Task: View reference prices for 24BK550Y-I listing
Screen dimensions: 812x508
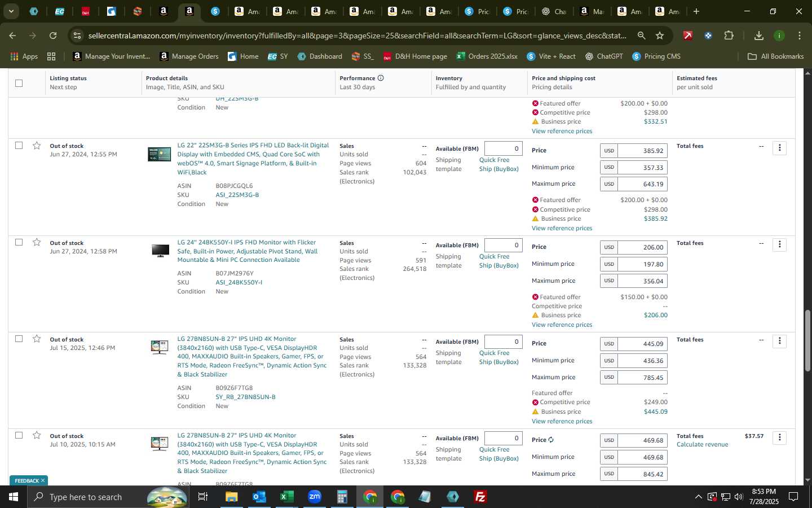Action: click(x=562, y=325)
